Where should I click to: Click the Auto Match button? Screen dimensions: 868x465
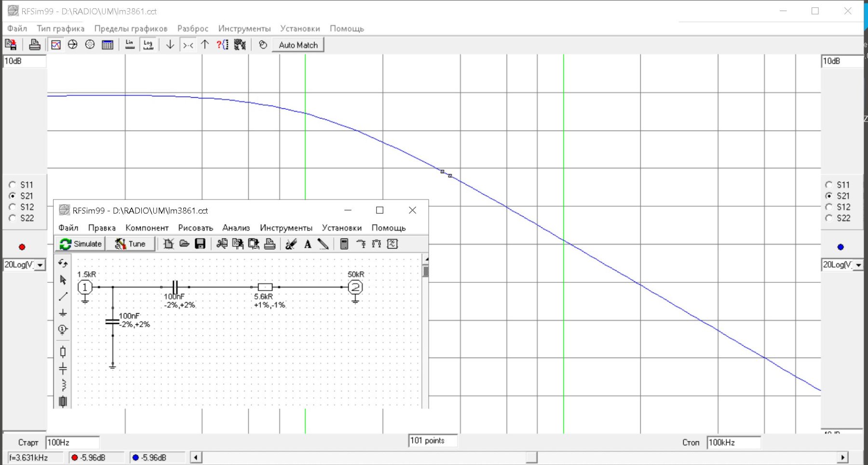point(298,45)
